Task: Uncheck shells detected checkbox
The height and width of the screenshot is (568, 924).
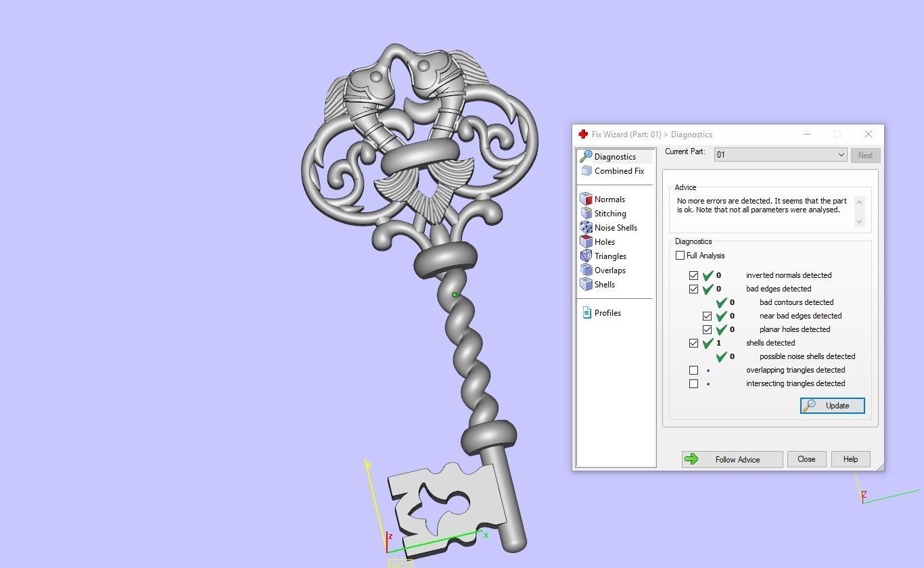Action: (693, 344)
